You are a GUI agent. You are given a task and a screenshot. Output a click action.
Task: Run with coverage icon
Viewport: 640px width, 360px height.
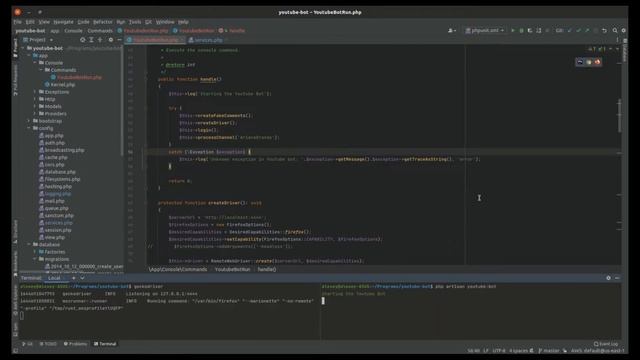(x=530, y=31)
